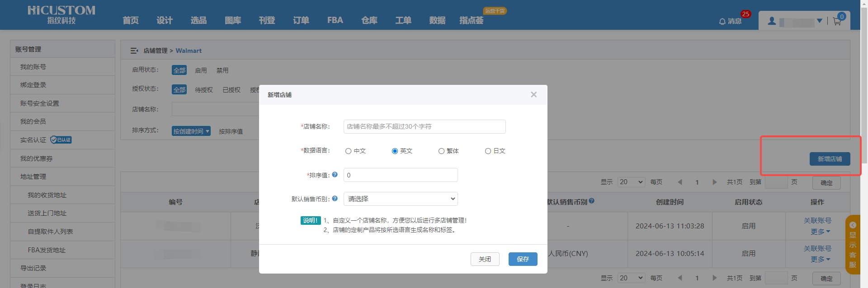This screenshot has height=288, width=868.
Task: Open 按创建时间 sort dropdown
Action: [x=191, y=131]
